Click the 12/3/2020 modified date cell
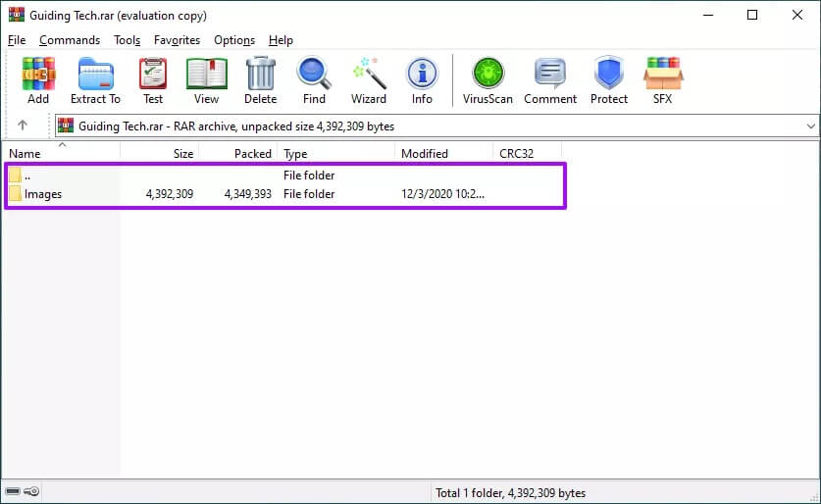The image size is (821, 504). [x=443, y=194]
